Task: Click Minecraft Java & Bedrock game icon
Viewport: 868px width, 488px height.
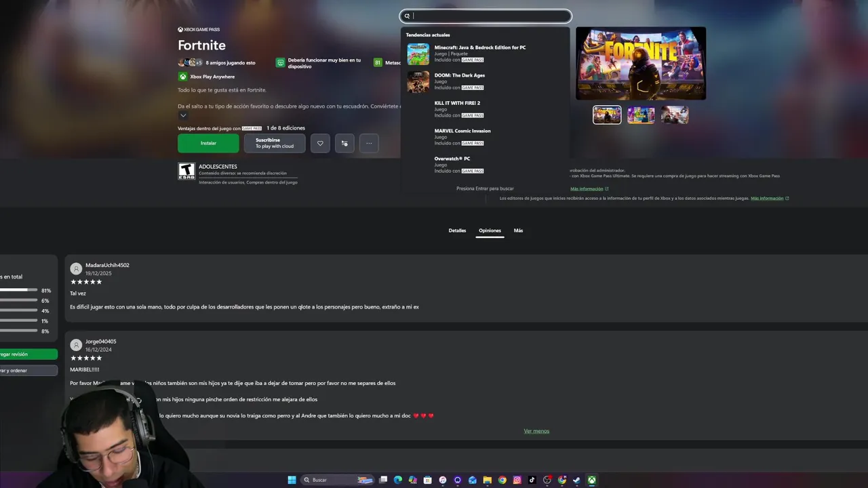Action: 418,54
